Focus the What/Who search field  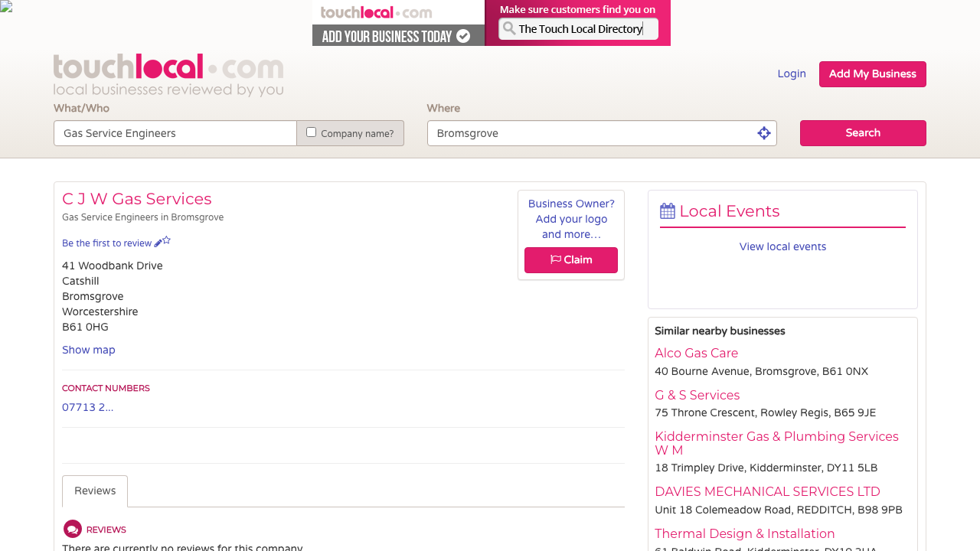tap(175, 133)
